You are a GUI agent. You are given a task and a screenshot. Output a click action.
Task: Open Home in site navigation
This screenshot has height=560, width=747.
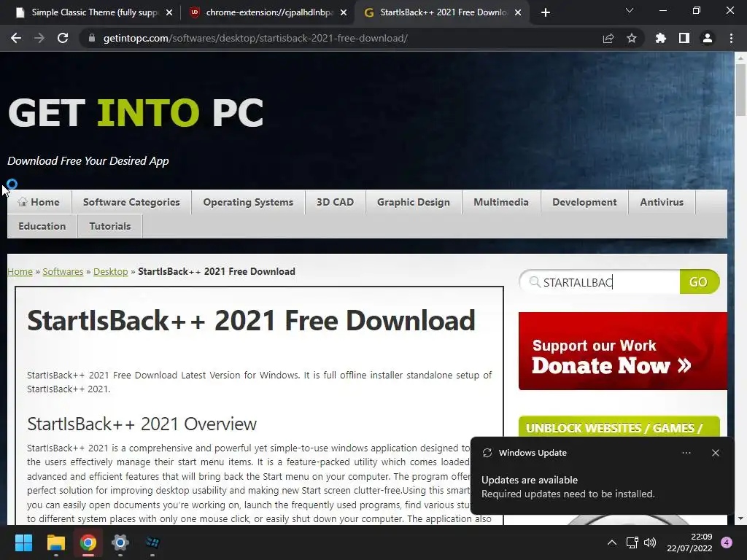tap(39, 202)
